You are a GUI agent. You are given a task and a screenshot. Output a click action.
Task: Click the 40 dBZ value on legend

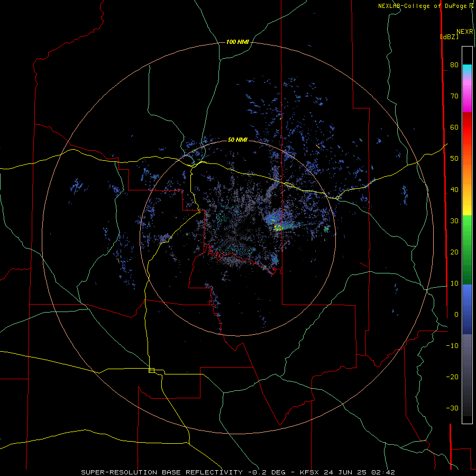(454, 190)
